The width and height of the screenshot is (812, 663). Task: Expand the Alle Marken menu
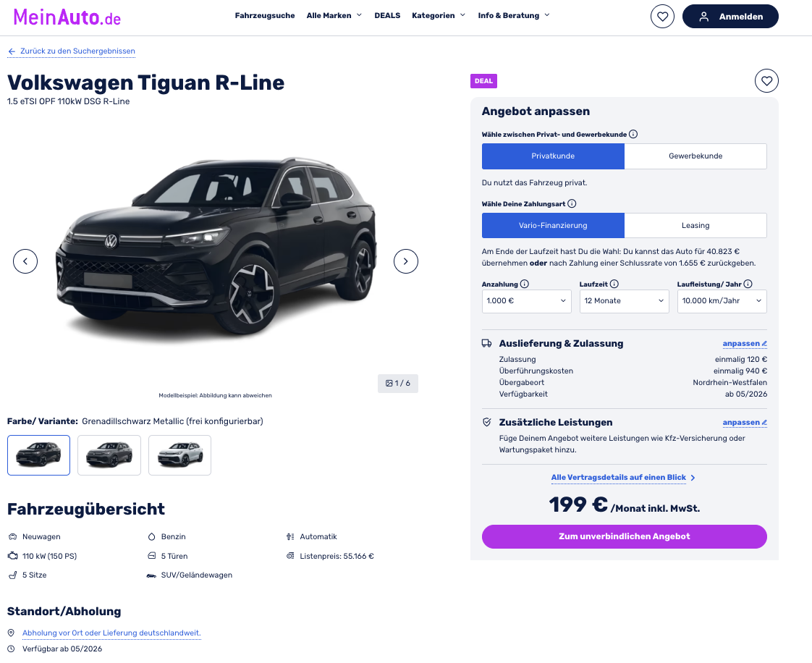334,15
